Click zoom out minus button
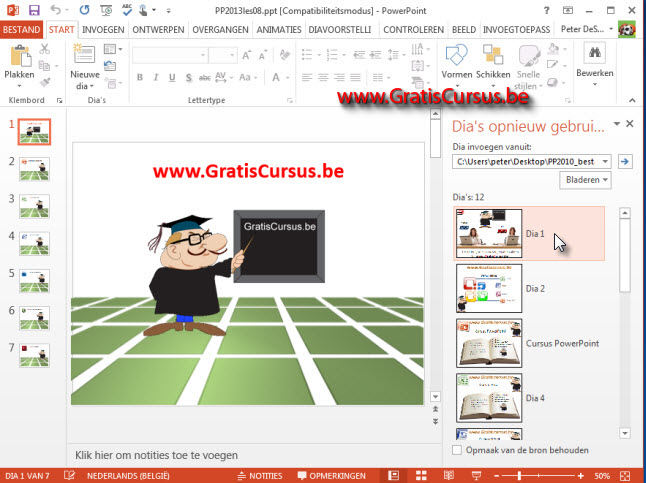 pyautogui.click(x=496, y=476)
